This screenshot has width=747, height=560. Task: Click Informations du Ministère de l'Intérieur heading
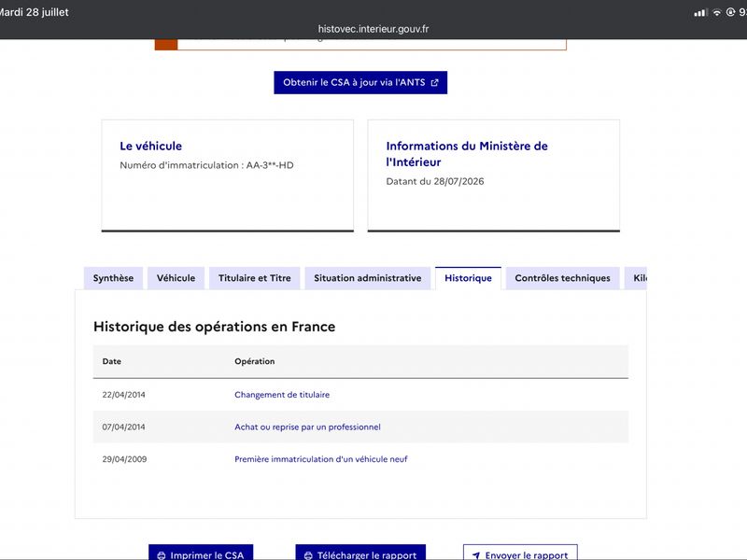coord(466,154)
